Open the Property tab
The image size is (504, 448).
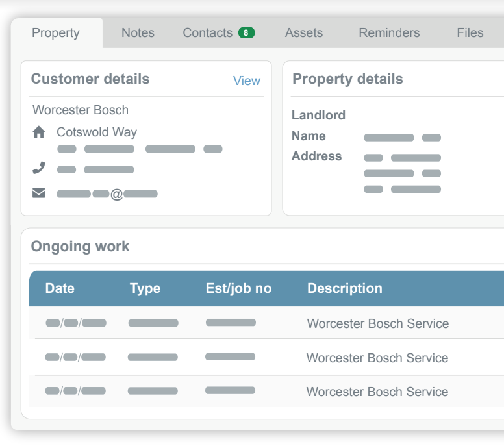click(x=56, y=32)
